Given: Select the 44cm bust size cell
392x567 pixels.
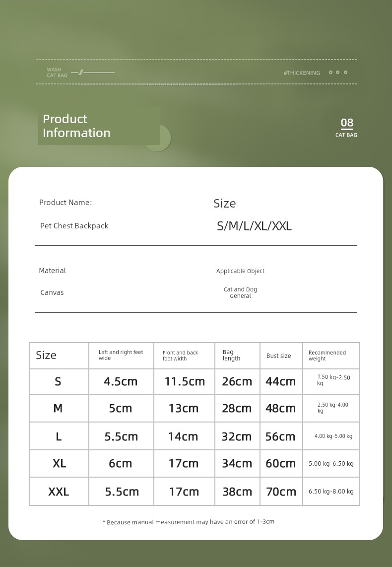Looking at the screenshot, I should [281, 381].
